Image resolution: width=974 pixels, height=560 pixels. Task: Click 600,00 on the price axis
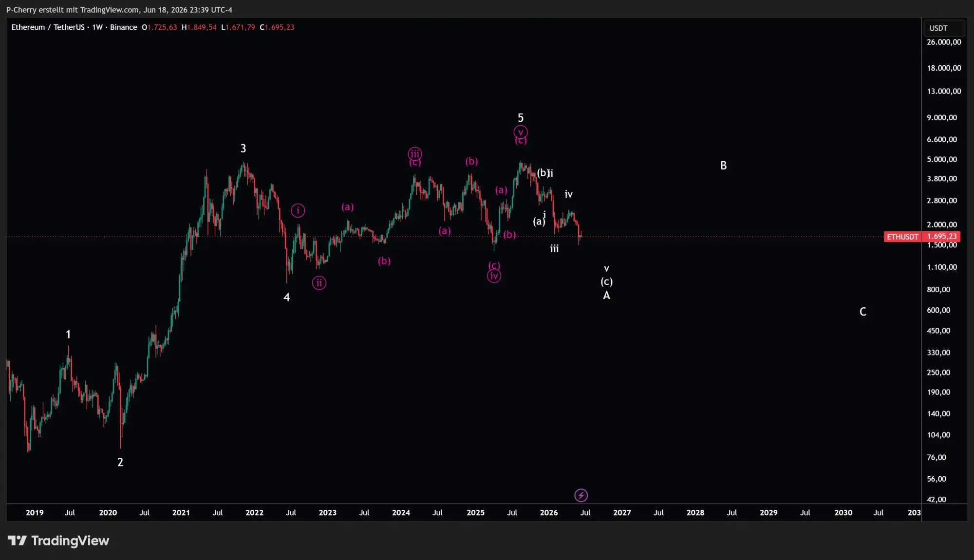938,310
